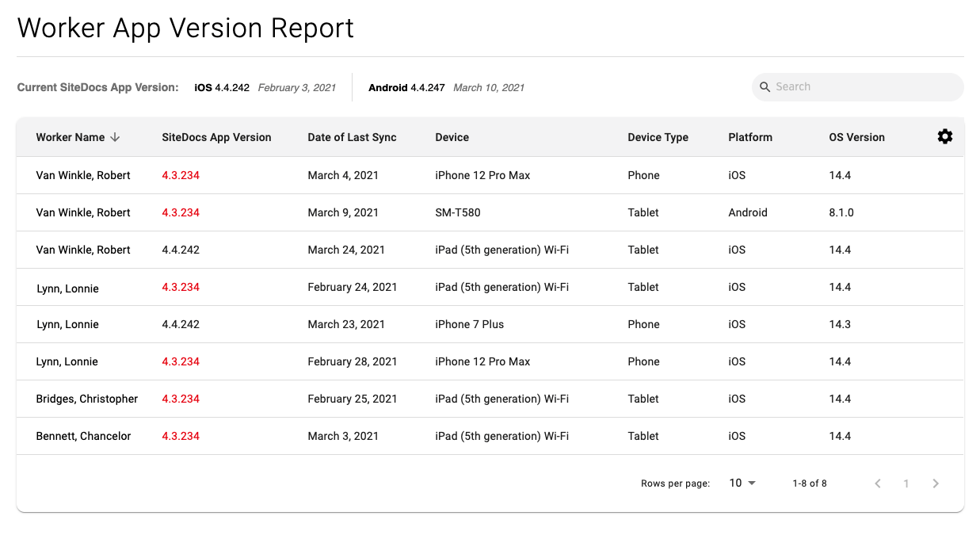
Task: Click March 9, 2021 sync date
Action: [x=343, y=212]
